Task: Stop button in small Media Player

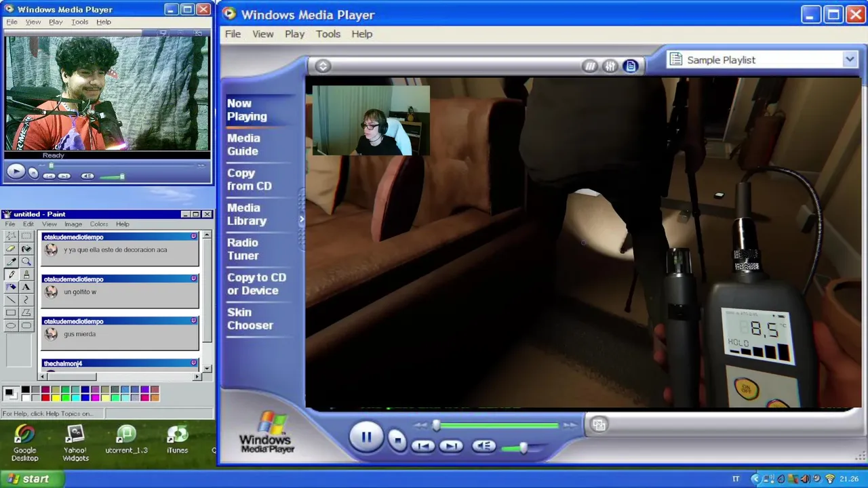Action: (x=33, y=173)
